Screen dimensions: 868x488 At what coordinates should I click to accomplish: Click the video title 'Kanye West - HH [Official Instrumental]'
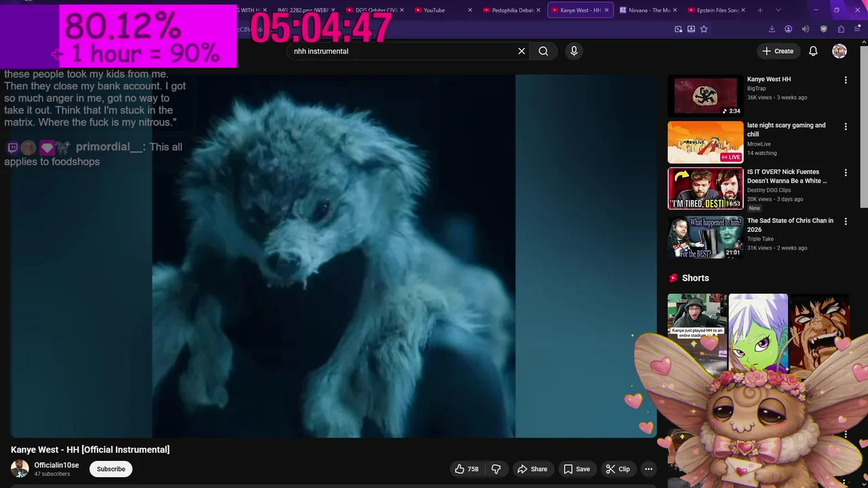coord(90,449)
